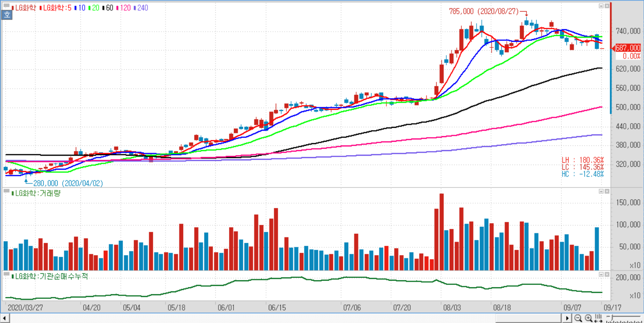Click the 05/04 date label
This screenshot has height=323, width=644.
[x=132, y=308]
